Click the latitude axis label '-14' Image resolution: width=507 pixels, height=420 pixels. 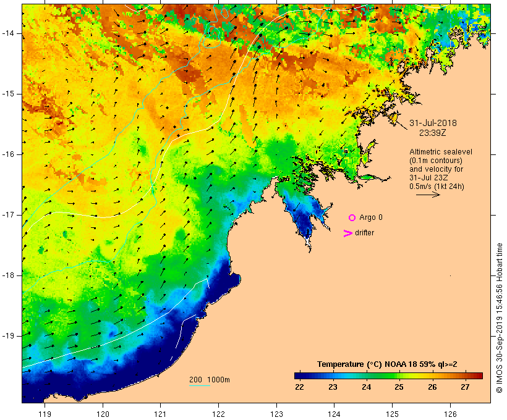(8, 33)
